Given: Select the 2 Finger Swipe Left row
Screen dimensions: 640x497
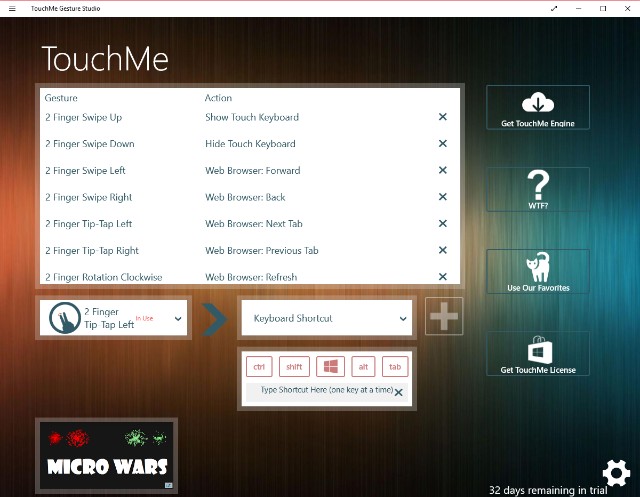Looking at the screenshot, I should (x=250, y=170).
